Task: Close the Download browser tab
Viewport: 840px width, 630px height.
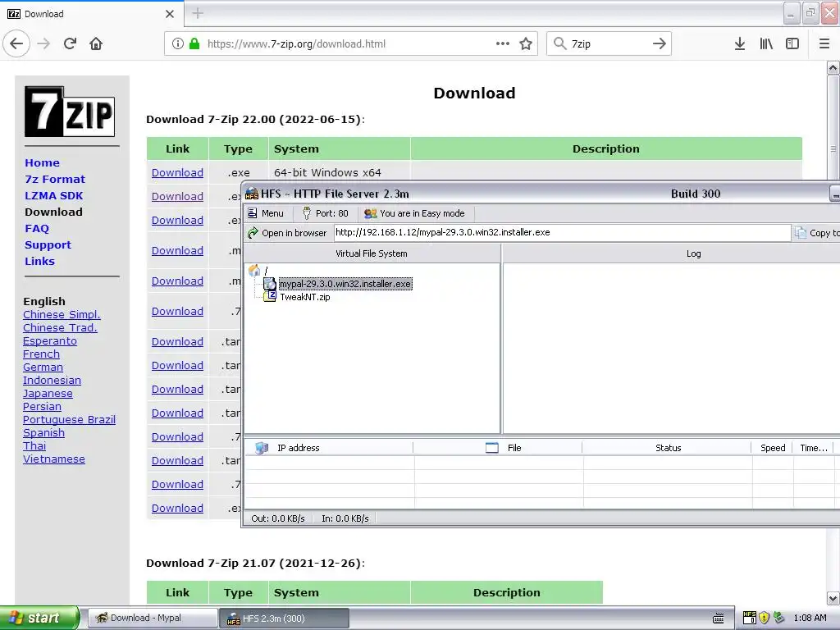Action: point(170,14)
